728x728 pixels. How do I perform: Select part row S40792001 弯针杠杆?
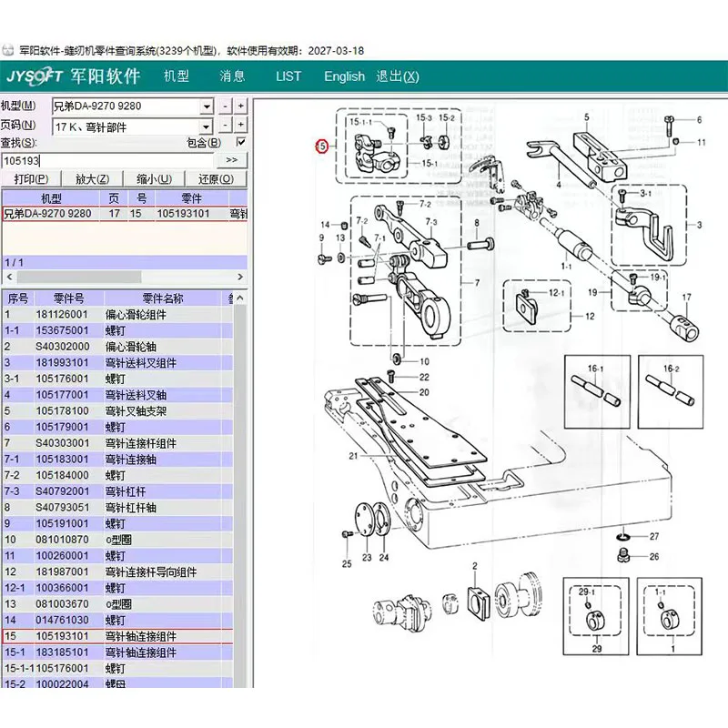point(117,491)
